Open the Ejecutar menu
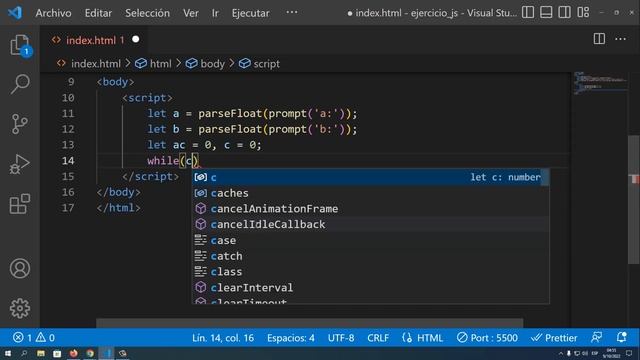The height and width of the screenshot is (360, 640). click(x=251, y=13)
